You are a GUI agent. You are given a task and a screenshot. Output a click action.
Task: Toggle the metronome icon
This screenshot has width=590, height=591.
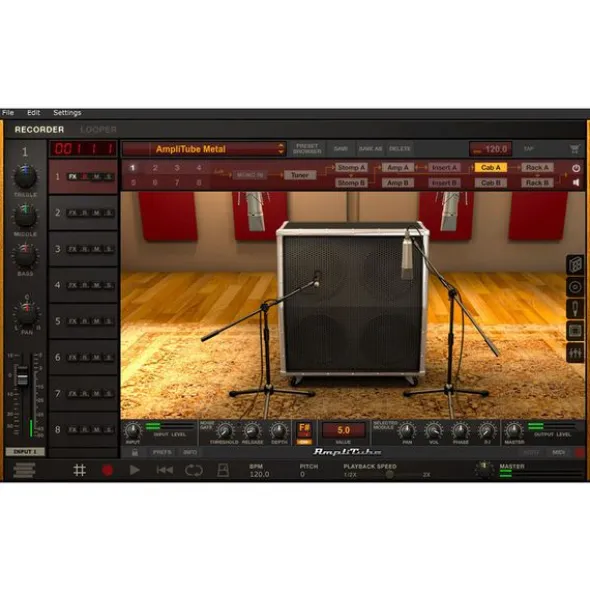tap(223, 470)
